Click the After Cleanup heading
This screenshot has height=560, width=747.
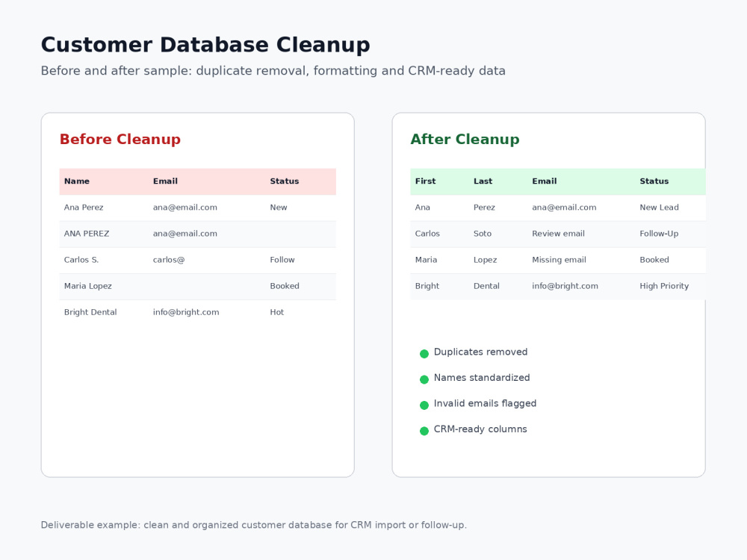coord(465,139)
